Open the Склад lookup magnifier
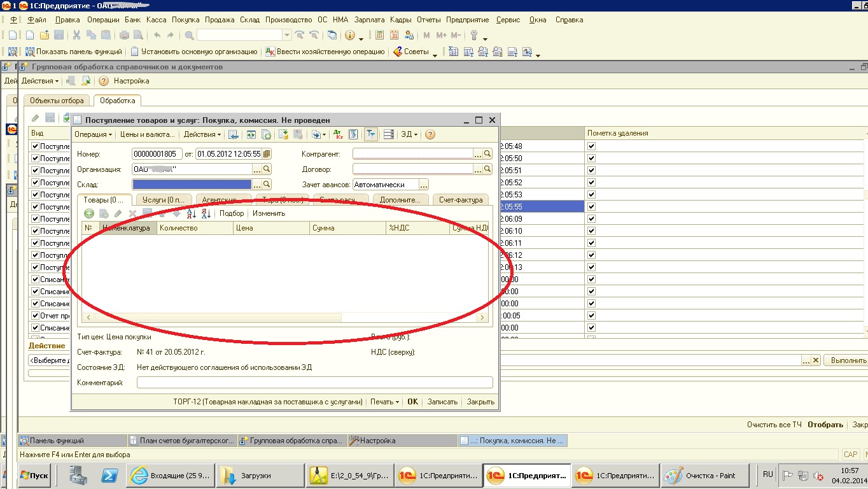Viewport: 868px width, 489px height. pos(267,185)
